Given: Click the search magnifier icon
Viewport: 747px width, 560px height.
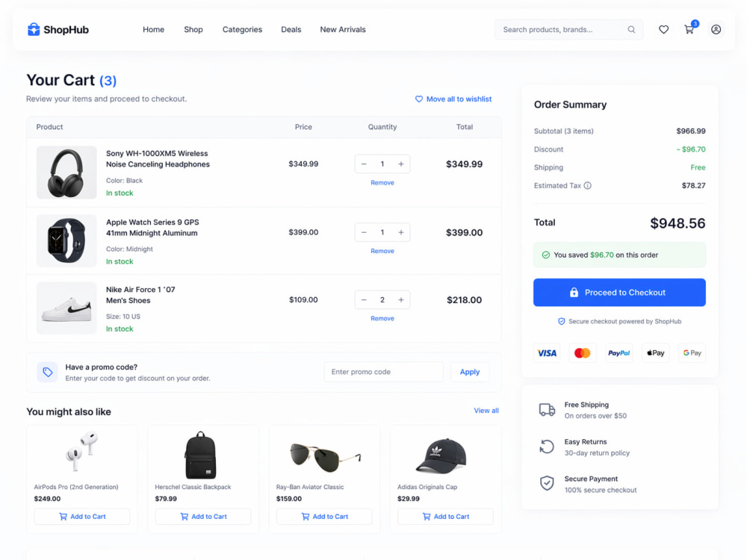Looking at the screenshot, I should 631,30.
